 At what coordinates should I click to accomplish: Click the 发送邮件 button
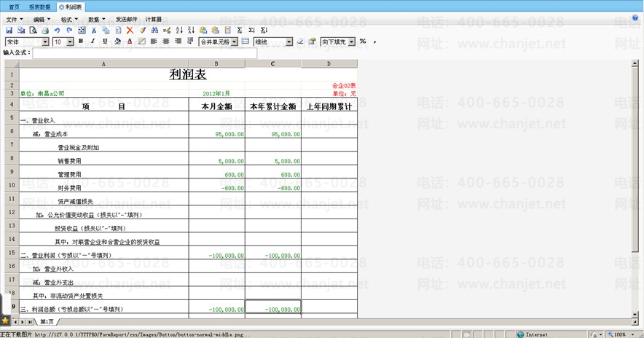coord(126,19)
